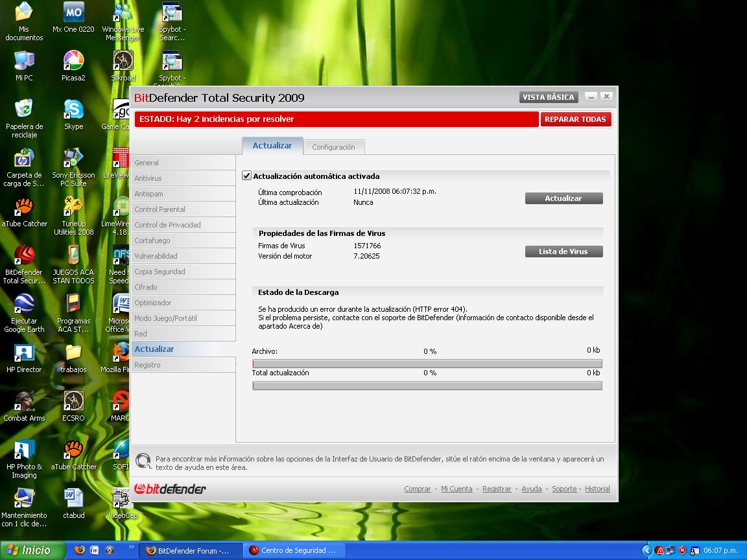Click the Actualizar update button
747x560 pixels.
point(563,198)
